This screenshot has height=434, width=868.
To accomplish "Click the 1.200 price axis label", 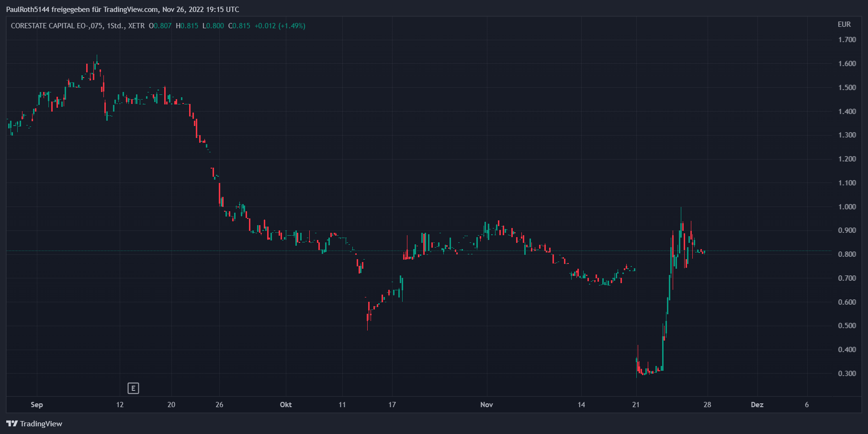I will [x=847, y=159].
